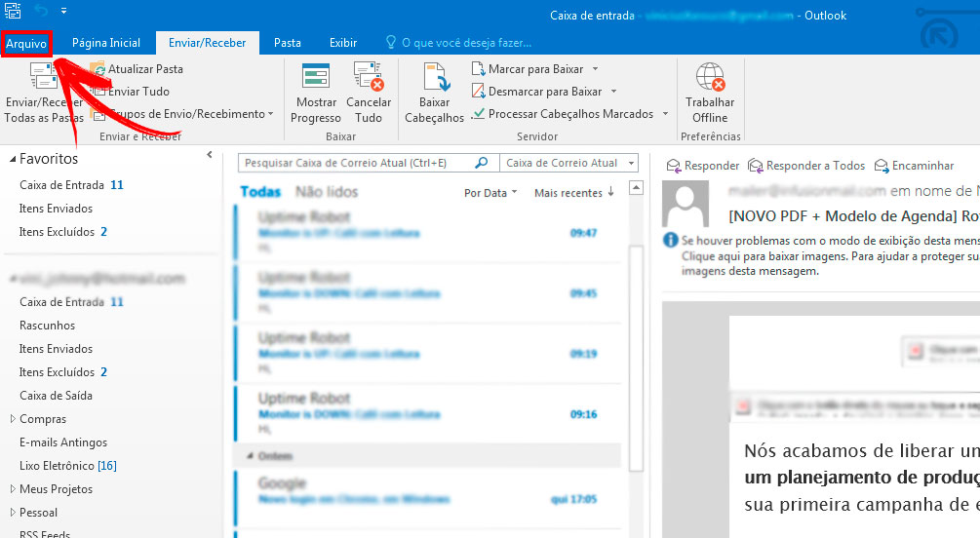Image resolution: width=980 pixels, height=538 pixels.
Task: Expand the Compras folder
Action: point(13,419)
